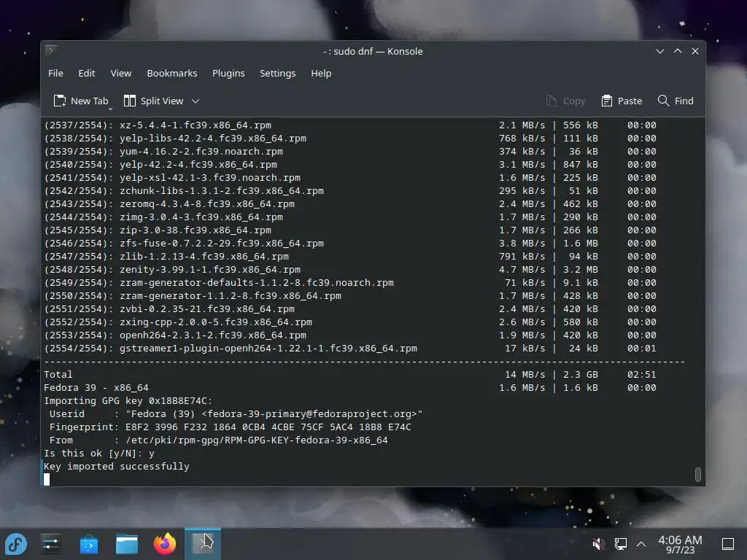Click the 'Is this ok [y/N]: y' line
The height and width of the screenshot is (560, 747).
point(99,454)
